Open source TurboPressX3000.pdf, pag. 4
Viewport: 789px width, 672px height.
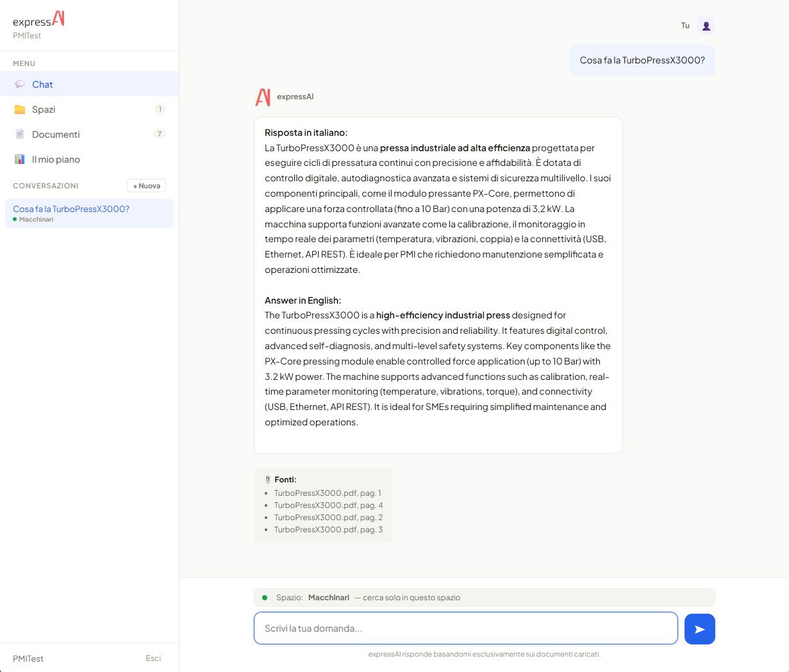328,505
